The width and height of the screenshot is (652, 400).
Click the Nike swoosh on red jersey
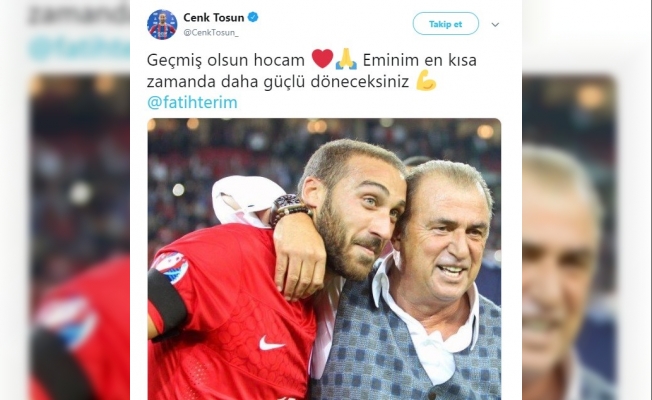coord(272,343)
